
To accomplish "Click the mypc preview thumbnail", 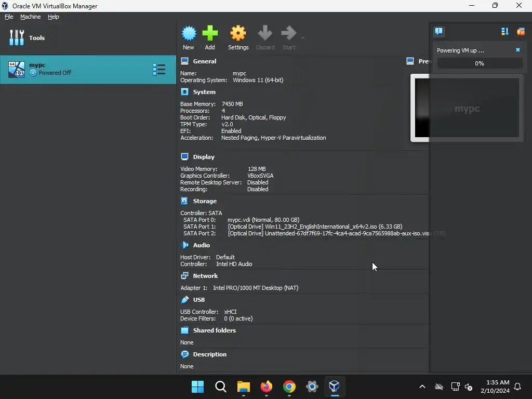I will click(x=467, y=108).
